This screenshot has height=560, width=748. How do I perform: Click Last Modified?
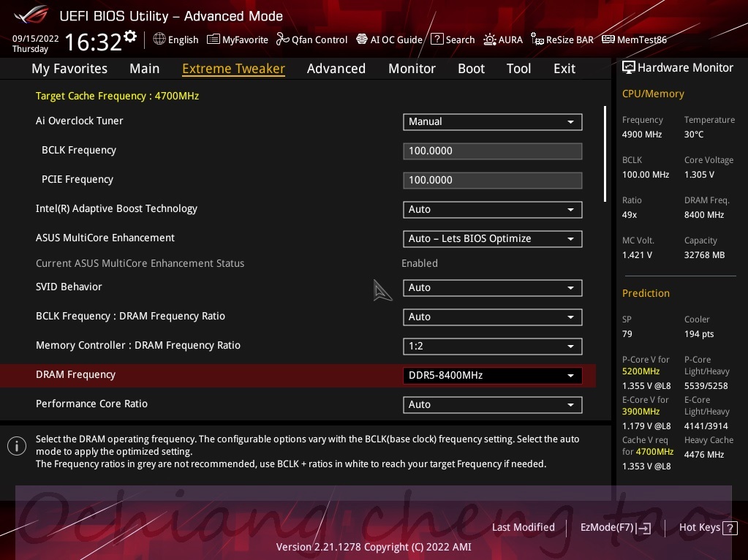click(x=524, y=527)
